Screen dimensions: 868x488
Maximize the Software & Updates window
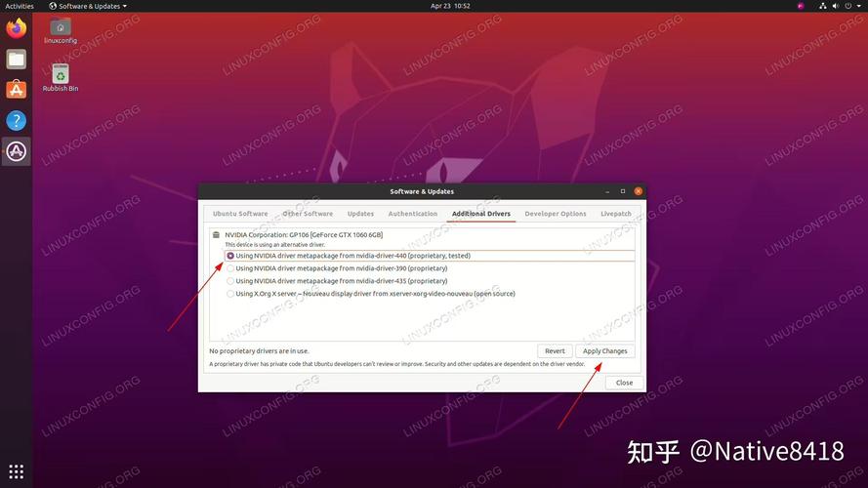[x=623, y=191]
